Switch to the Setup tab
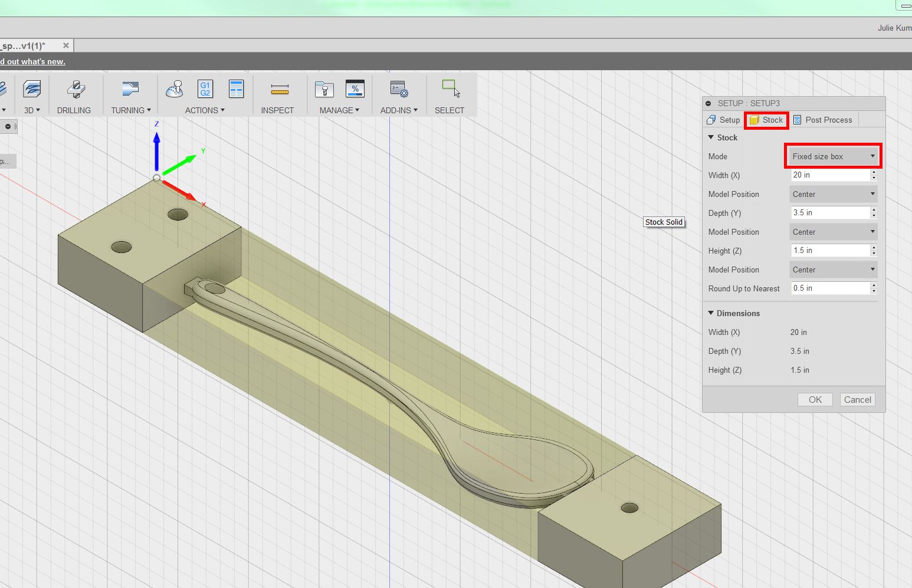Screen dimensions: 912x588 click(x=723, y=120)
